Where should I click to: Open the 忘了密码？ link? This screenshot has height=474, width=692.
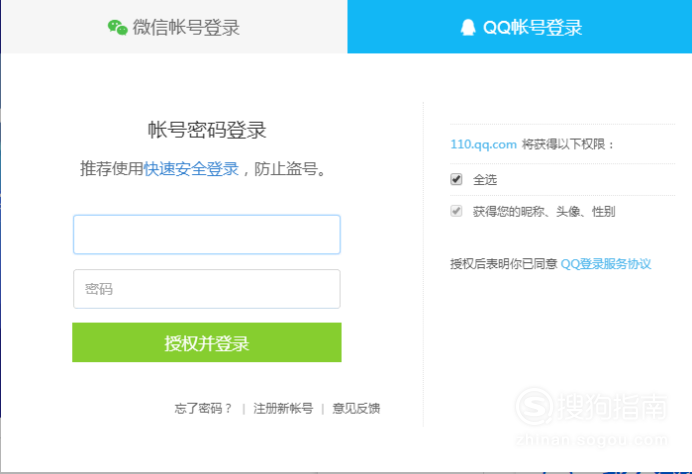point(203,409)
